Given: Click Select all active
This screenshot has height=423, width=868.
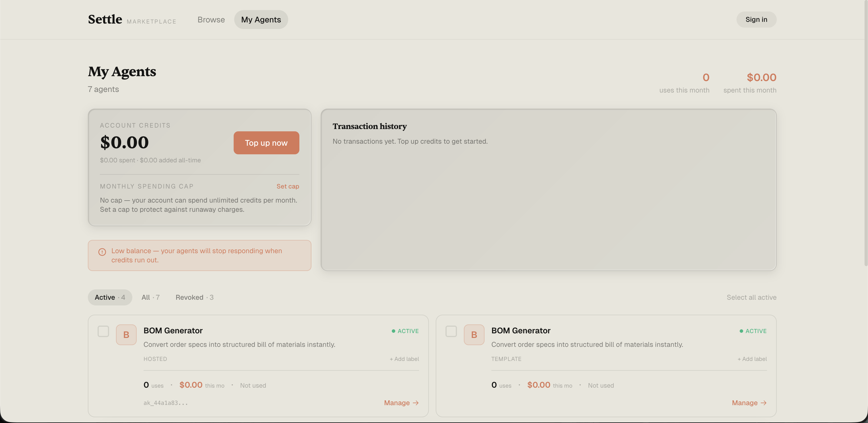Looking at the screenshot, I should [751, 297].
